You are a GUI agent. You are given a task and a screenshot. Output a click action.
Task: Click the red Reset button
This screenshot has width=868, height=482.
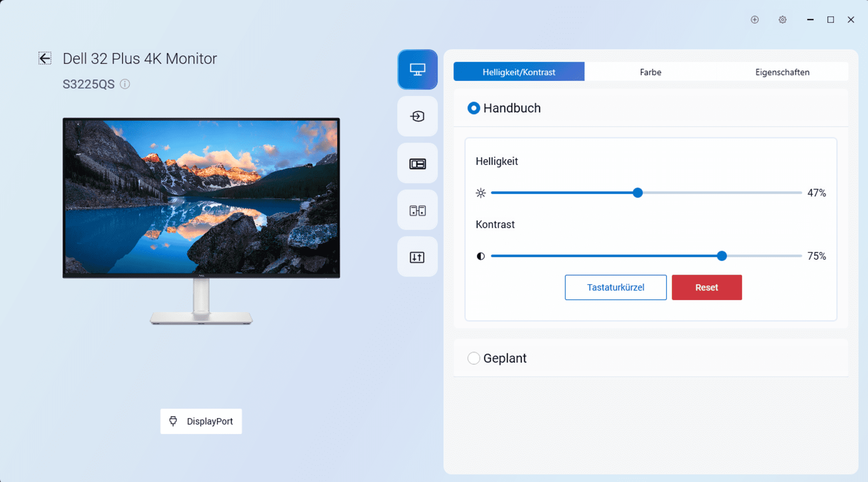point(707,287)
